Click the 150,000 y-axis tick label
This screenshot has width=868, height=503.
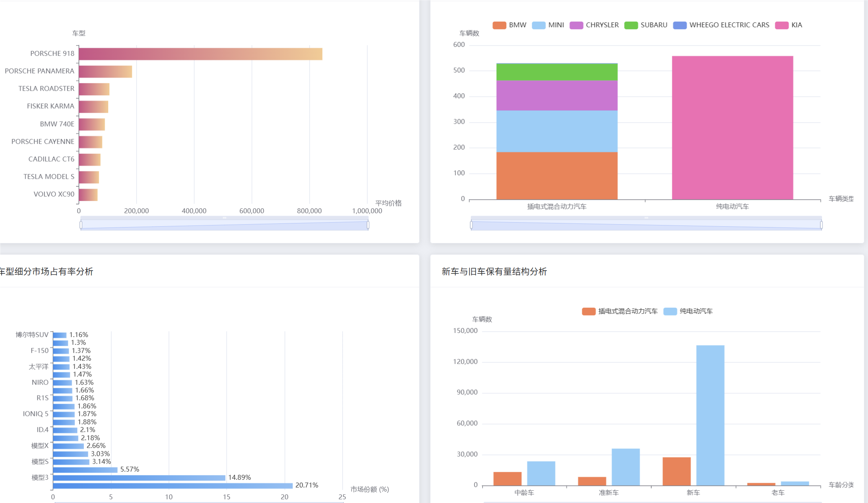[466, 330]
